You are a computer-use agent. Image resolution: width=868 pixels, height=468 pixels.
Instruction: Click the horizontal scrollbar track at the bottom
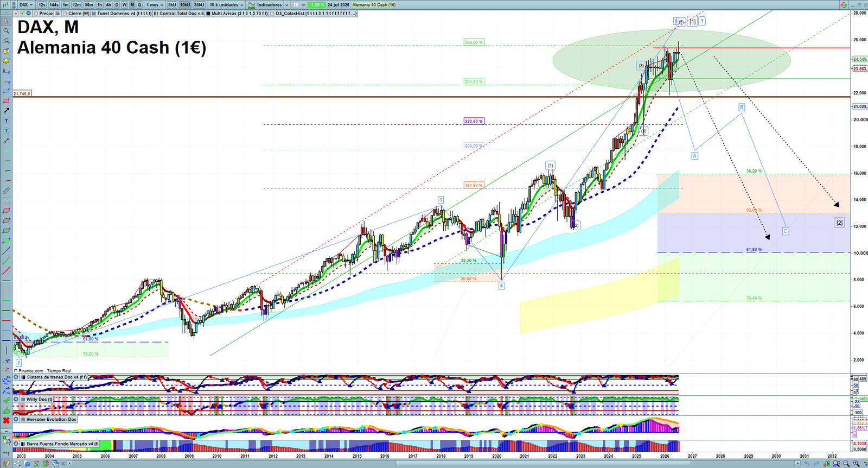[434, 463]
